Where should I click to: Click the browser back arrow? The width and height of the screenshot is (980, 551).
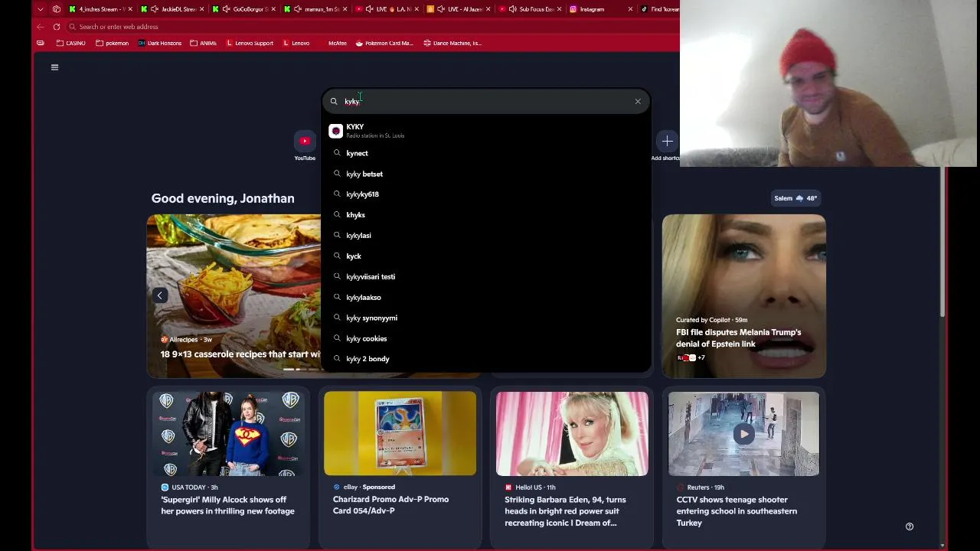41,27
